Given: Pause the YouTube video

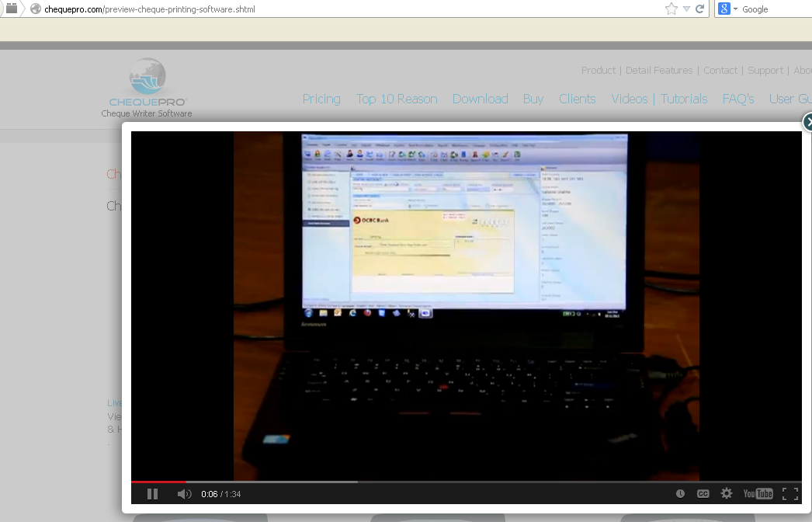Looking at the screenshot, I should click(x=152, y=494).
